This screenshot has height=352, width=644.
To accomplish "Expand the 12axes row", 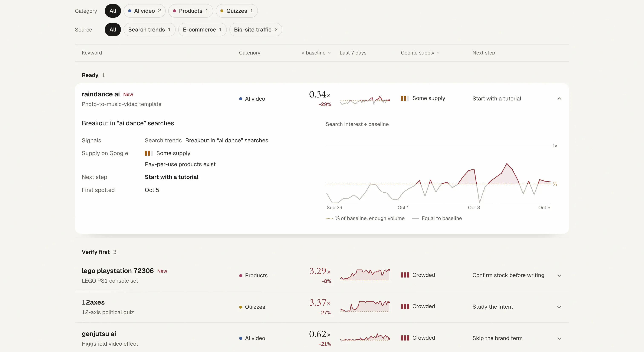I will click(559, 307).
